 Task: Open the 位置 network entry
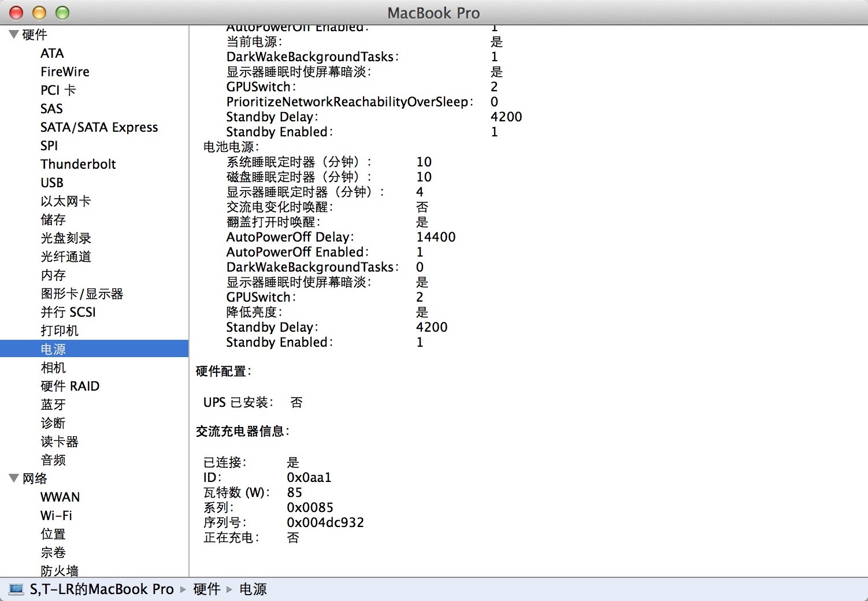tap(53, 534)
